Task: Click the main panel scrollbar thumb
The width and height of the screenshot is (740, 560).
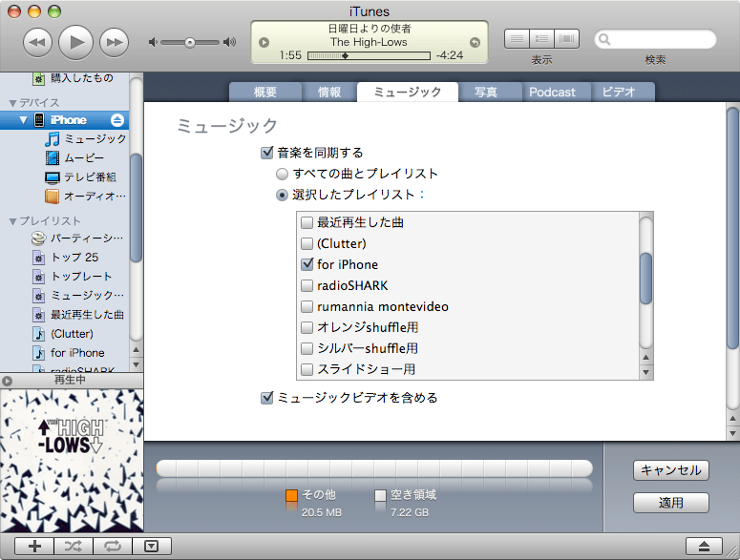Action: (x=732, y=228)
